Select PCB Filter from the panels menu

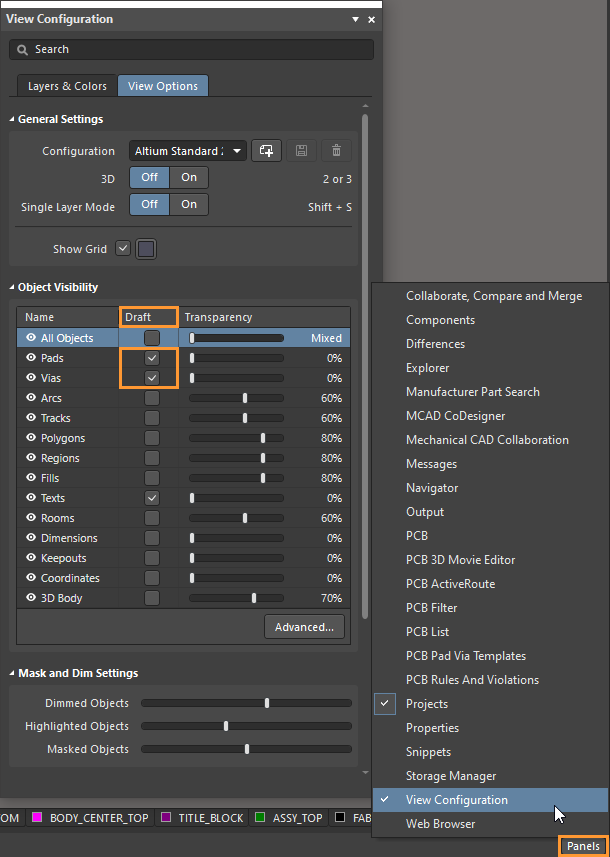pos(431,608)
